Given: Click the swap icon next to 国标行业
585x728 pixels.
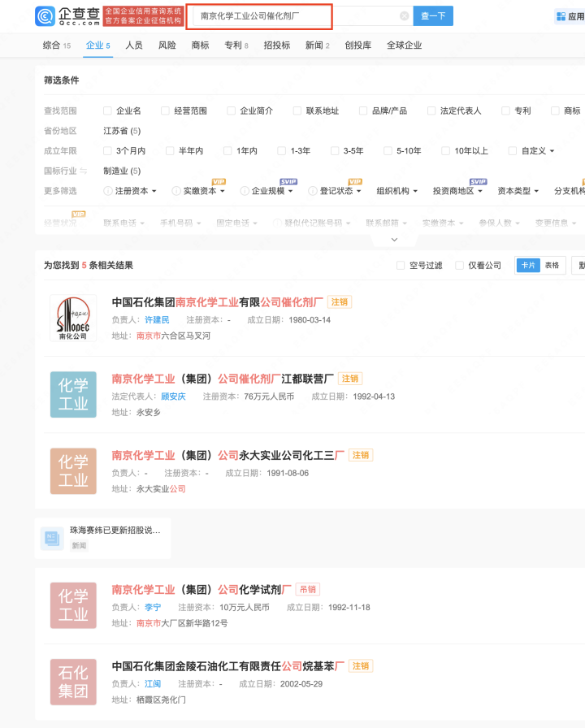Looking at the screenshot, I should [x=83, y=171].
